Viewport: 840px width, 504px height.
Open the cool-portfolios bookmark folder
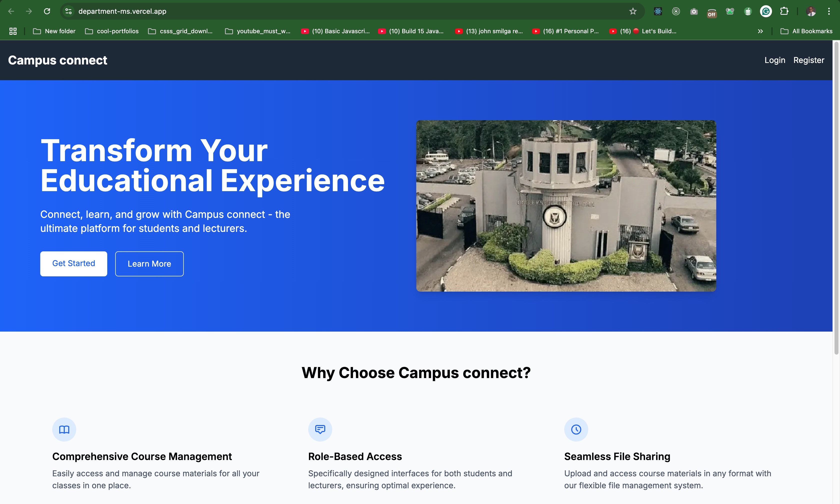point(112,31)
